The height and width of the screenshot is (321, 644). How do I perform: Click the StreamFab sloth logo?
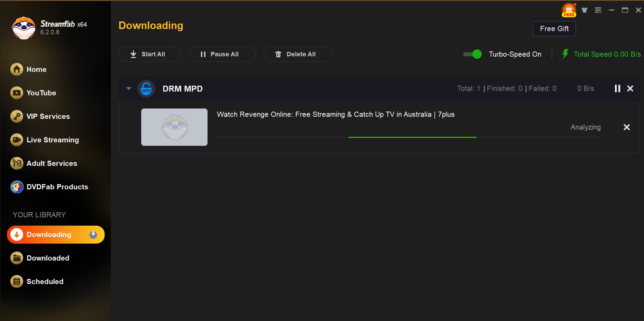click(23, 28)
